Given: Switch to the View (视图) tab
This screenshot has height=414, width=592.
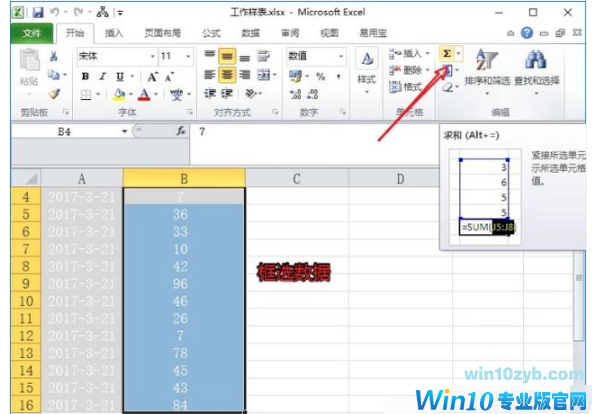Looking at the screenshot, I should (329, 33).
